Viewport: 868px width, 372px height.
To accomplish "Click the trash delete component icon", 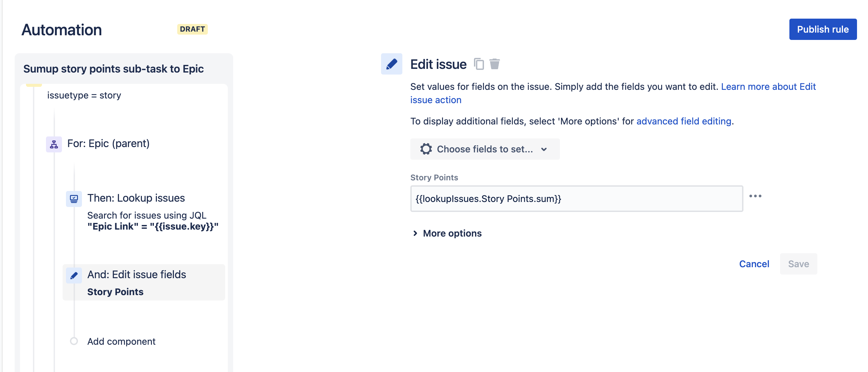I will [494, 64].
